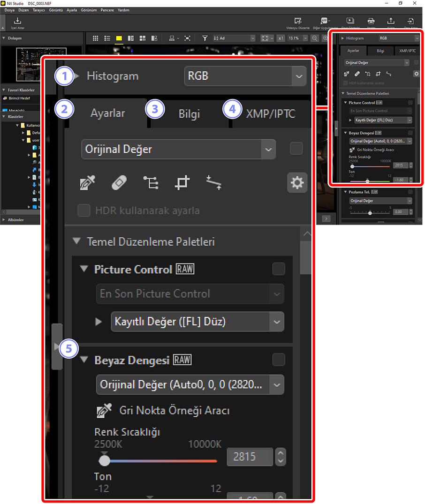Toggle HDR kullanarak ayarla in the enlarged panel
This screenshot has width=425, height=504.
click(84, 211)
